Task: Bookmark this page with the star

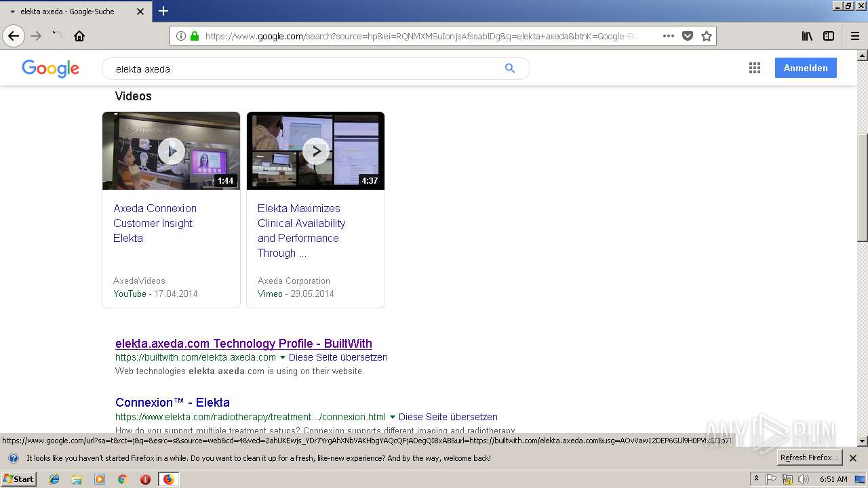Action: pyautogui.click(x=707, y=36)
